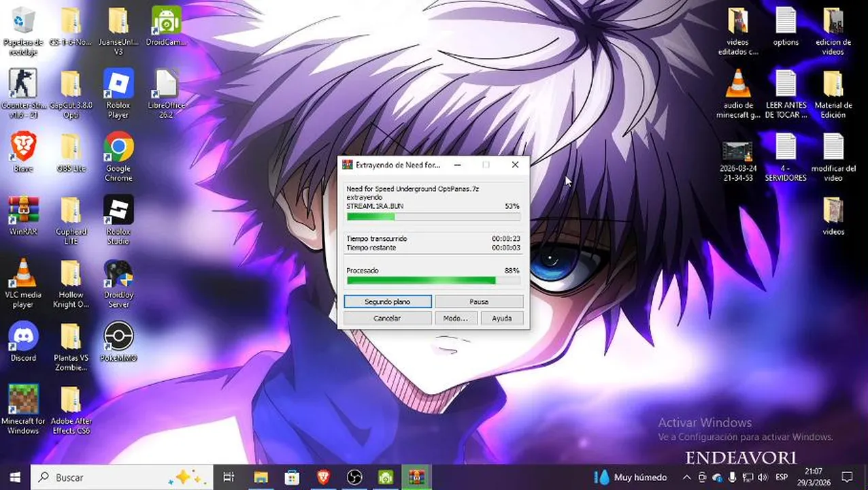Switch to WinRAR in the taskbar
The height and width of the screenshot is (490, 868).
coord(417,477)
